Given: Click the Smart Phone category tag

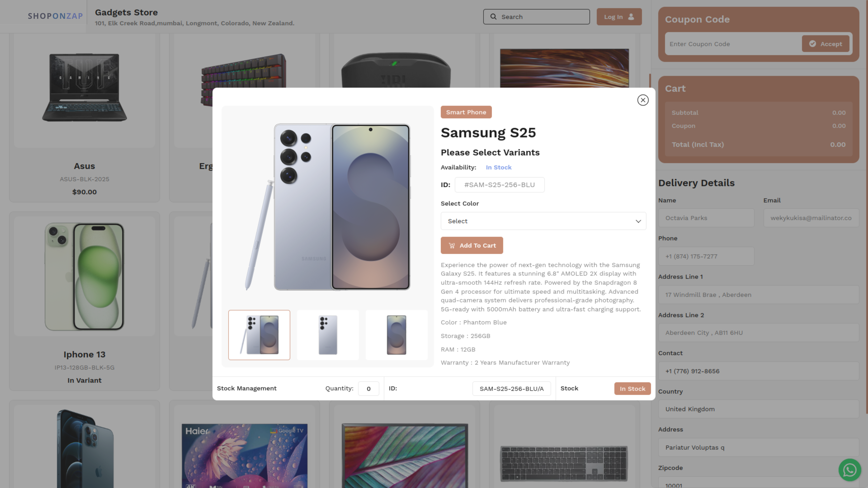Looking at the screenshot, I should tap(466, 112).
